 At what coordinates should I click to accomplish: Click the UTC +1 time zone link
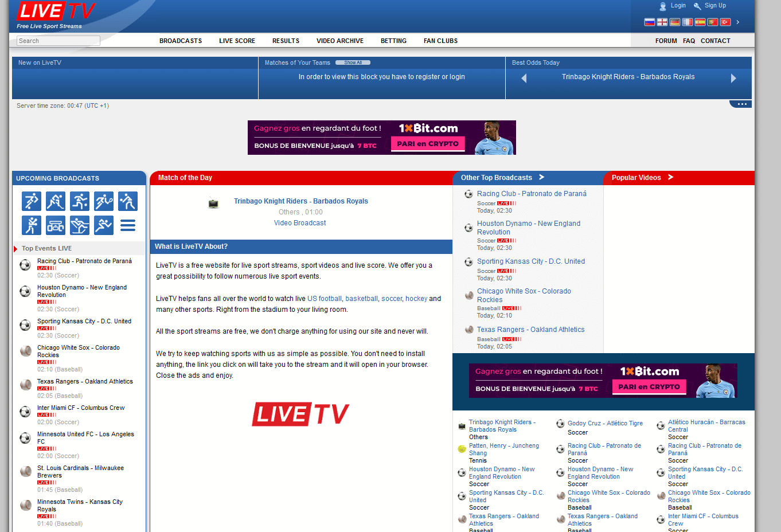[x=96, y=105]
